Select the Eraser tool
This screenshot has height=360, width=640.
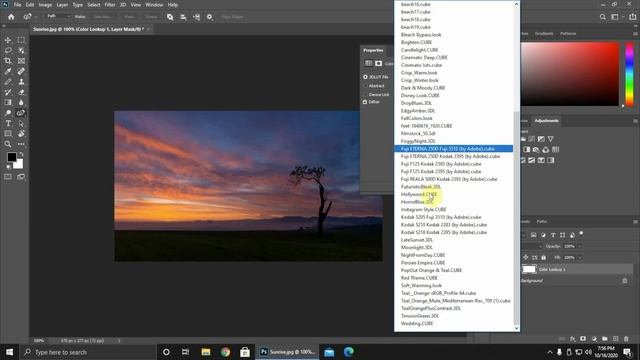(x=21, y=92)
